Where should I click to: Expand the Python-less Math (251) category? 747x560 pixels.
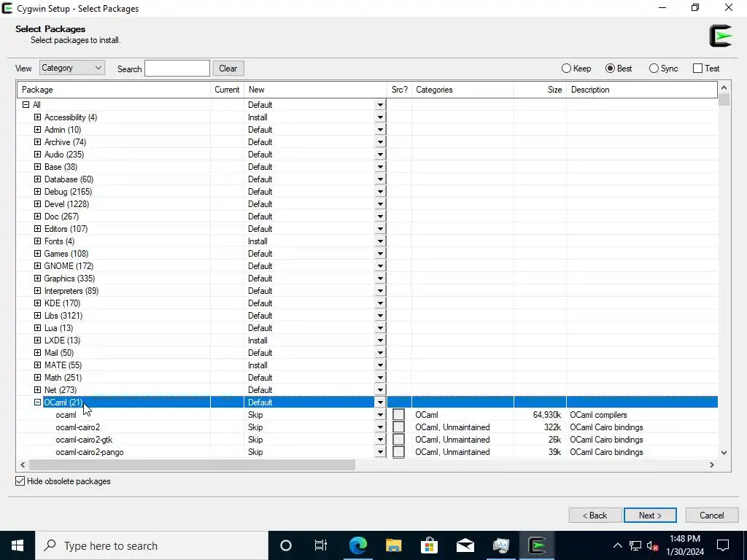(38, 378)
